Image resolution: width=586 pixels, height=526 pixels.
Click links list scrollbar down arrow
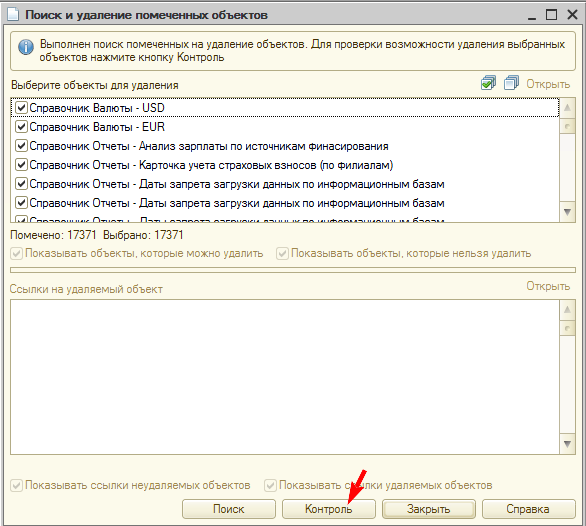pos(567,444)
